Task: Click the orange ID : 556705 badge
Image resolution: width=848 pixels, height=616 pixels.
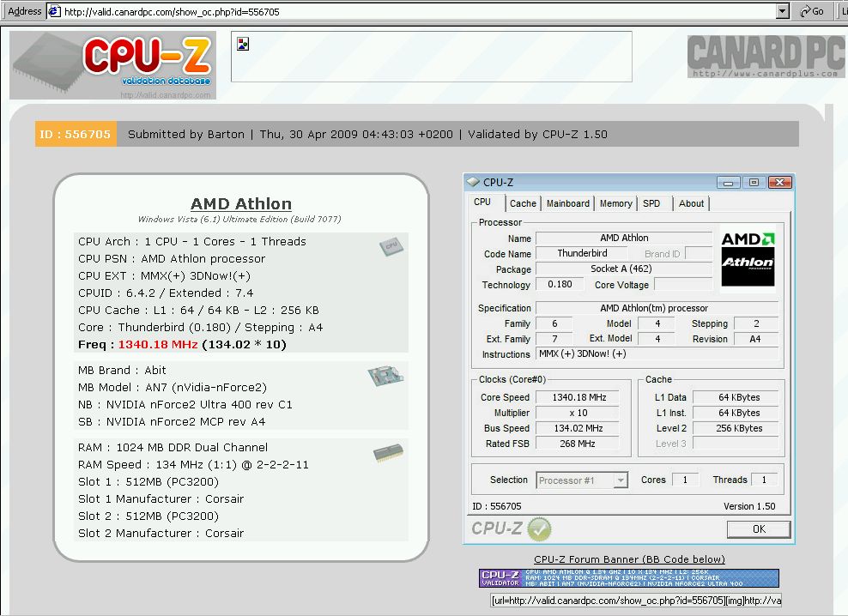Action: click(x=76, y=134)
